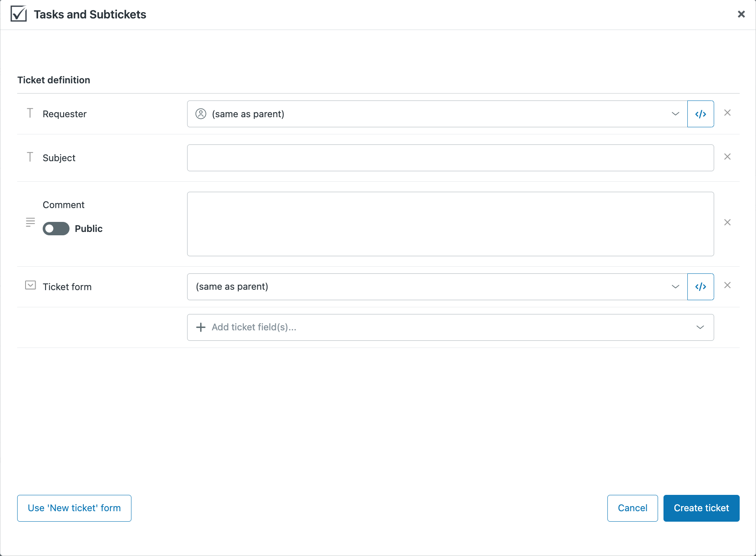Toggle the Public comment switch
The width and height of the screenshot is (756, 556).
56,229
